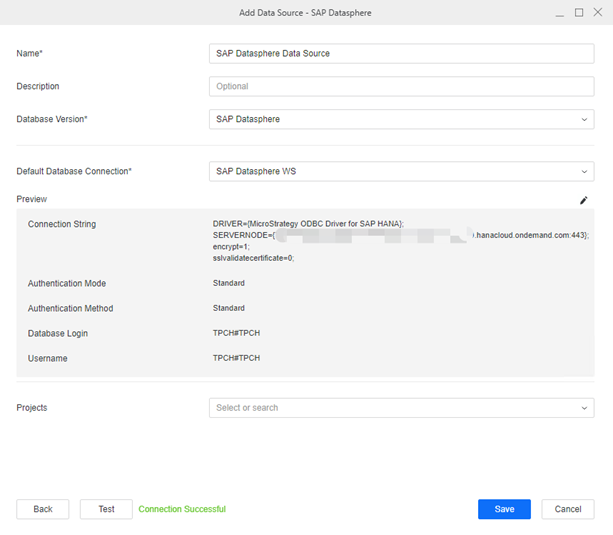Screen dimensions: 613x535
Task: Click the Default Database Connection chevron arrow
Action: coord(584,172)
